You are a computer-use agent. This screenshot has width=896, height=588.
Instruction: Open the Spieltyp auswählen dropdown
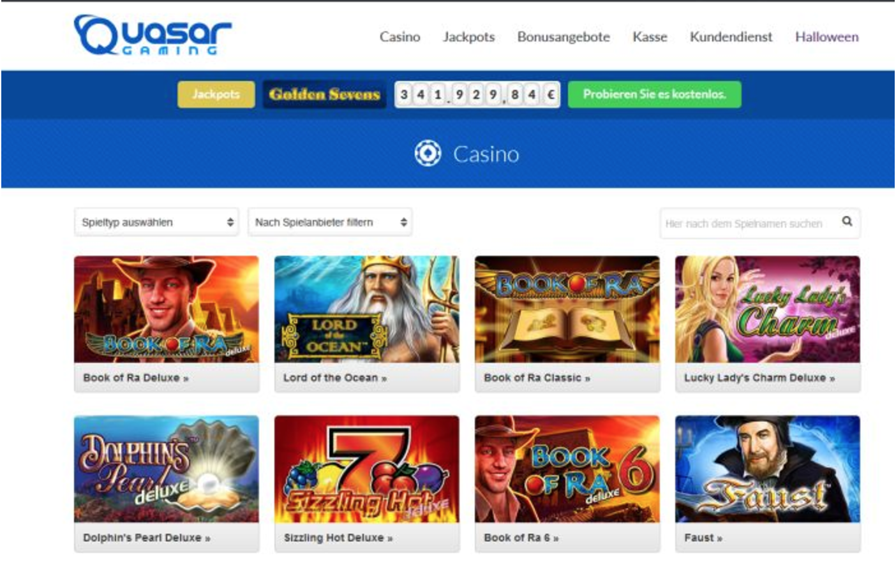tap(156, 222)
